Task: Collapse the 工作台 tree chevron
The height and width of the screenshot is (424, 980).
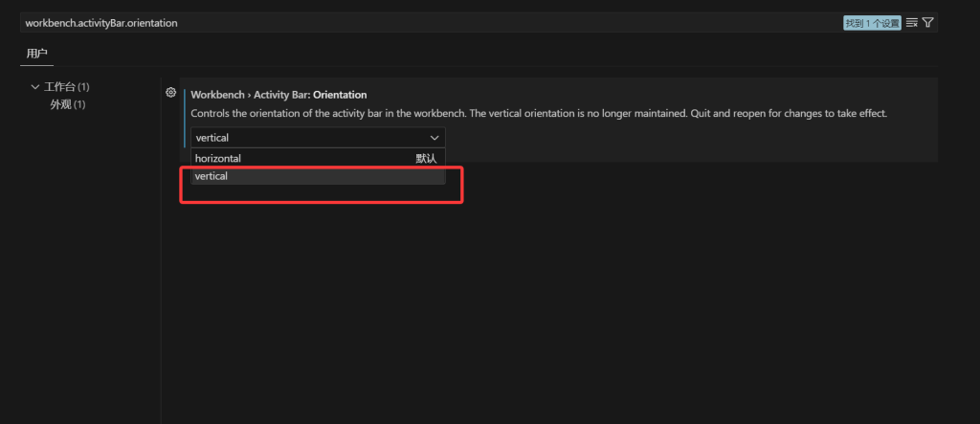Action: point(35,87)
